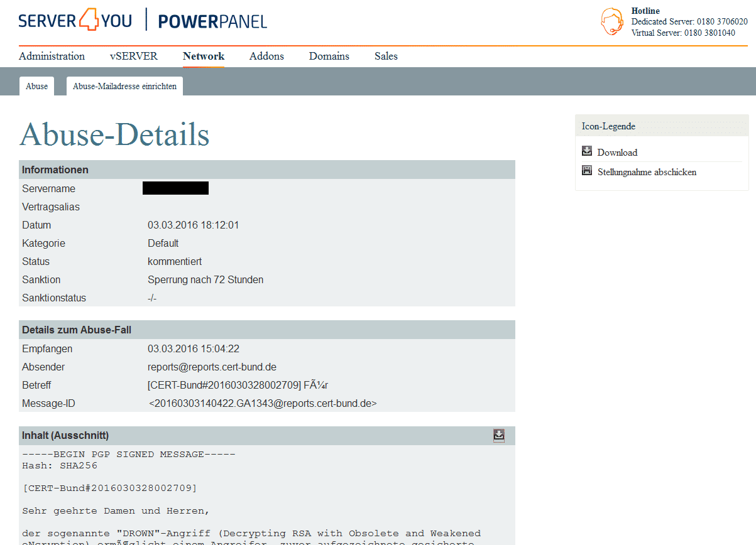Open the Sales menu
This screenshot has height=545, width=756.
click(386, 56)
